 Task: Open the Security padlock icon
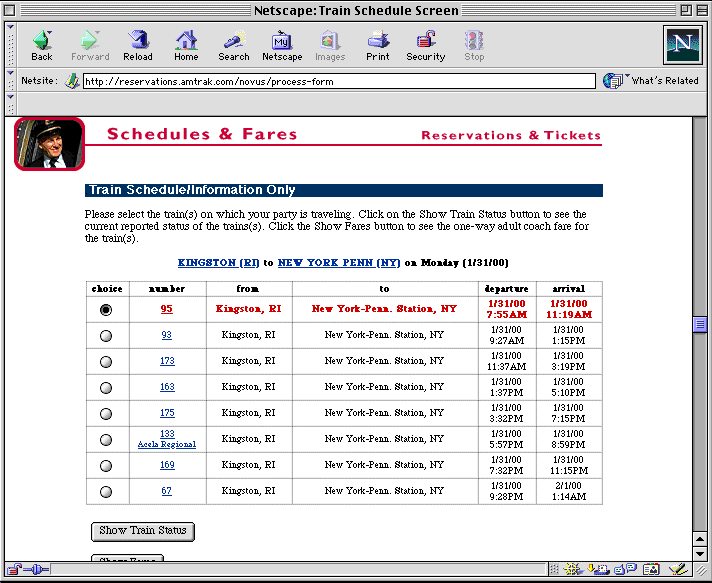[x=426, y=44]
